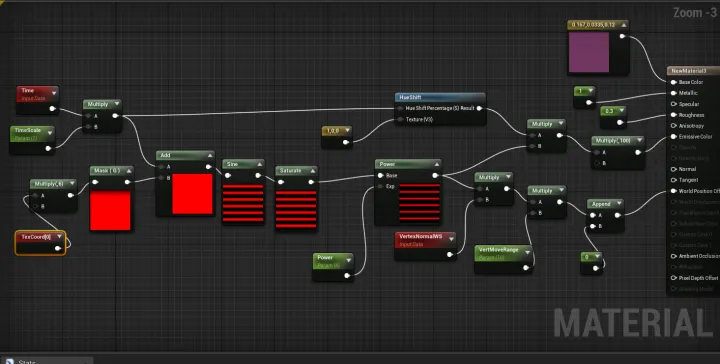Select the Multiply(,6) node title
Screen dimensions: 720x364
(x=49, y=184)
